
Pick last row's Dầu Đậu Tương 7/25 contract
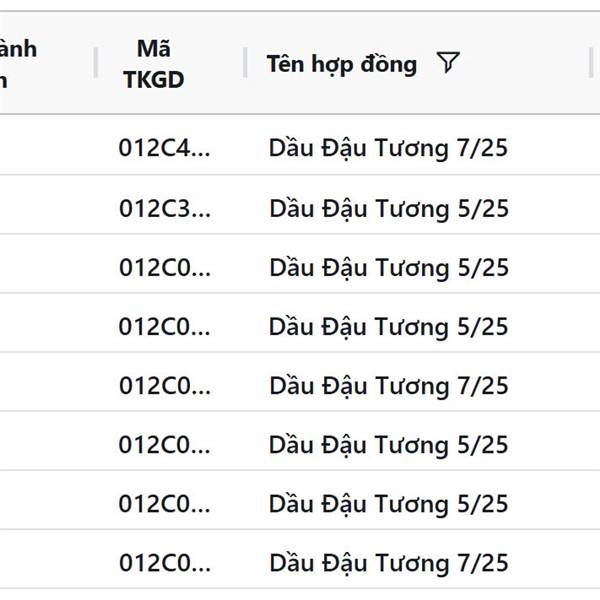click(388, 563)
